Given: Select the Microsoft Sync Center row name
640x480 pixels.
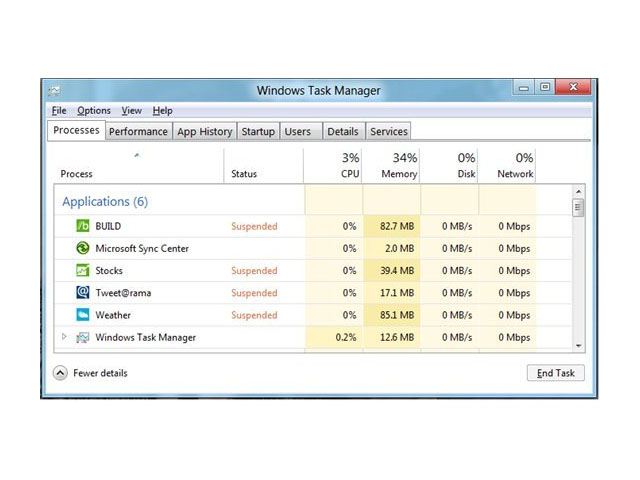Looking at the screenshot, I should pyautogui.click(x=142, y=249).
